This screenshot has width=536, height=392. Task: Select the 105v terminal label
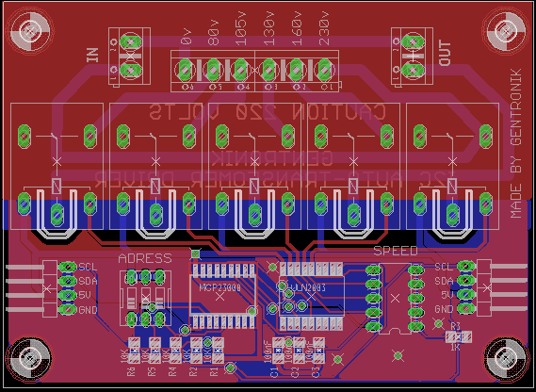tap(241, 28)
